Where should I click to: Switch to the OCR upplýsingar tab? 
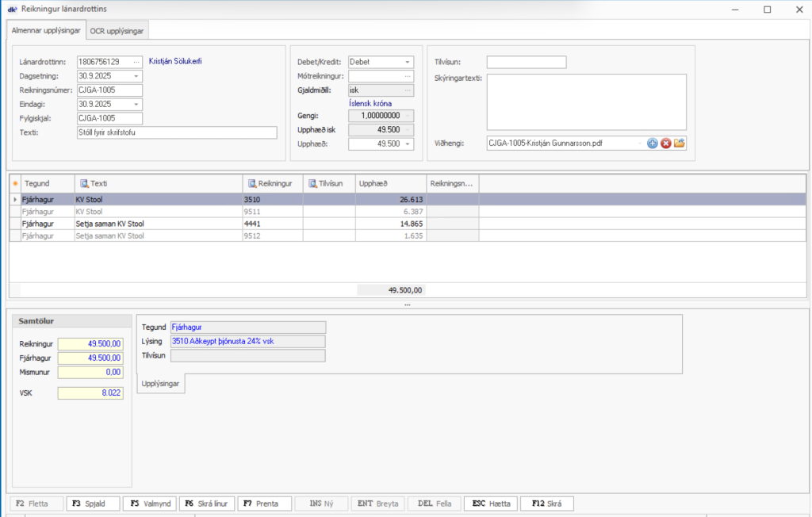pos(118,30)
